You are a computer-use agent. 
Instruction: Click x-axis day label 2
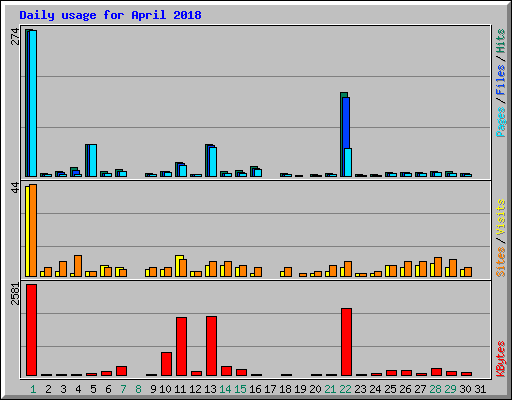click(48, 389)
